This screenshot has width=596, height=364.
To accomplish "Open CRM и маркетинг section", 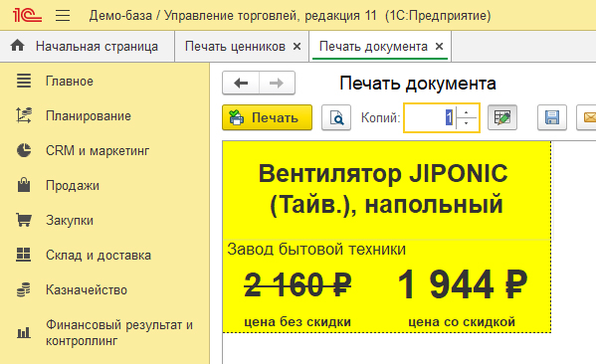I will 98,151.
